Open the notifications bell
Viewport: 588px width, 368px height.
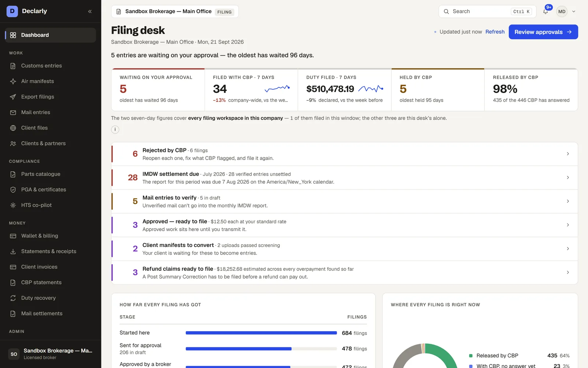546,11
